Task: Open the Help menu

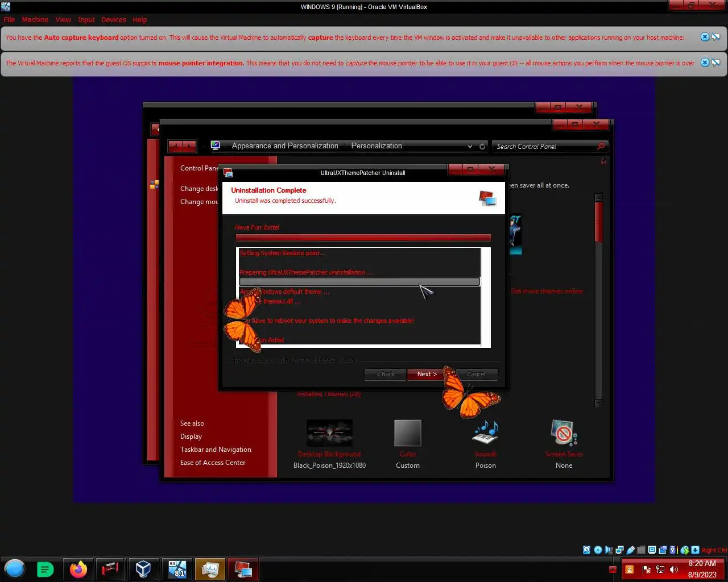Action: point(140,19)
